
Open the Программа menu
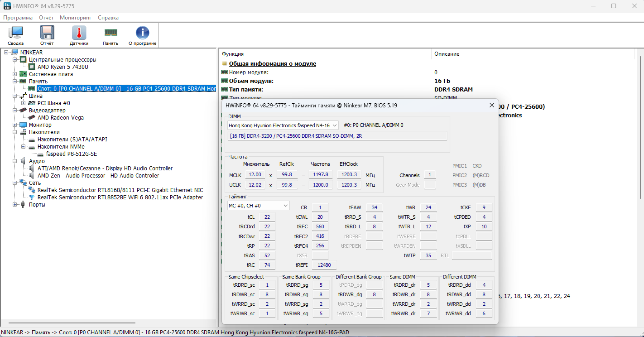click(18, 18)
